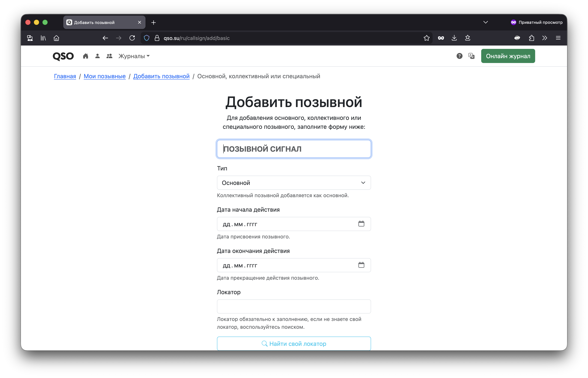Screen dimensions: 588x378
Task: Click the language translate icon
Action: point(471,56)
